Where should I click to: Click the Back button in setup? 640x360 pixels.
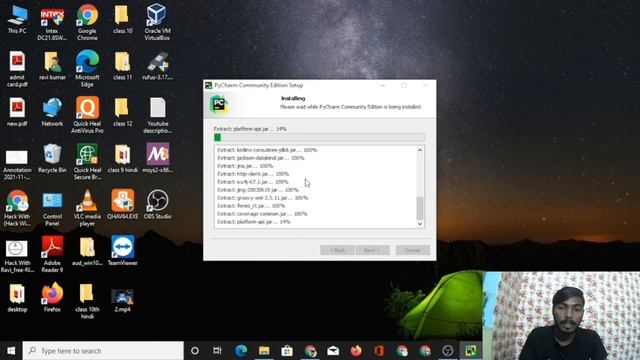tap(337, 250)
